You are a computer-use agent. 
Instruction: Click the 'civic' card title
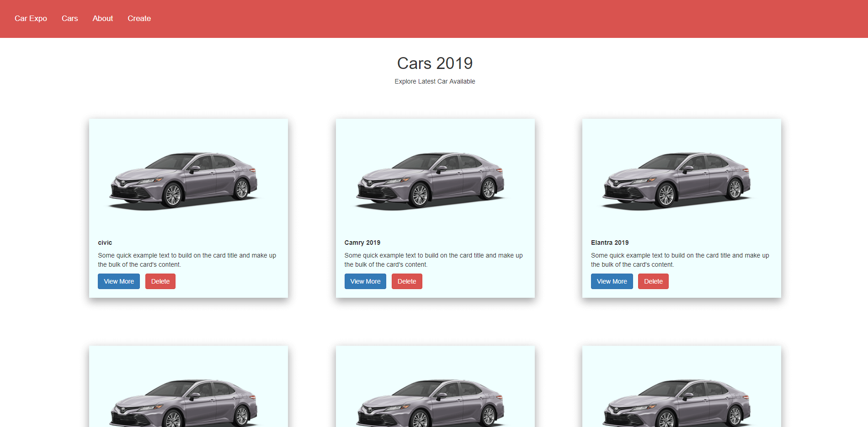coord(105,242)
